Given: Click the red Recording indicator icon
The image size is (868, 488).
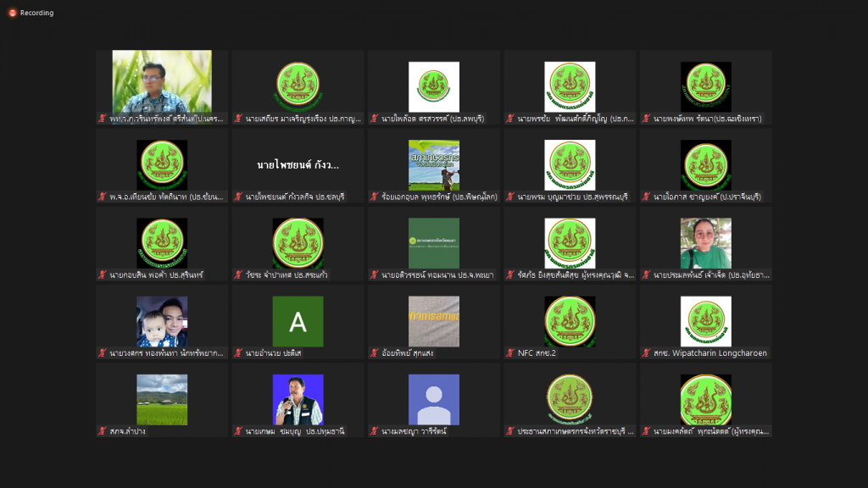Looking at the screenshot, I should click(x=12, y=13).
